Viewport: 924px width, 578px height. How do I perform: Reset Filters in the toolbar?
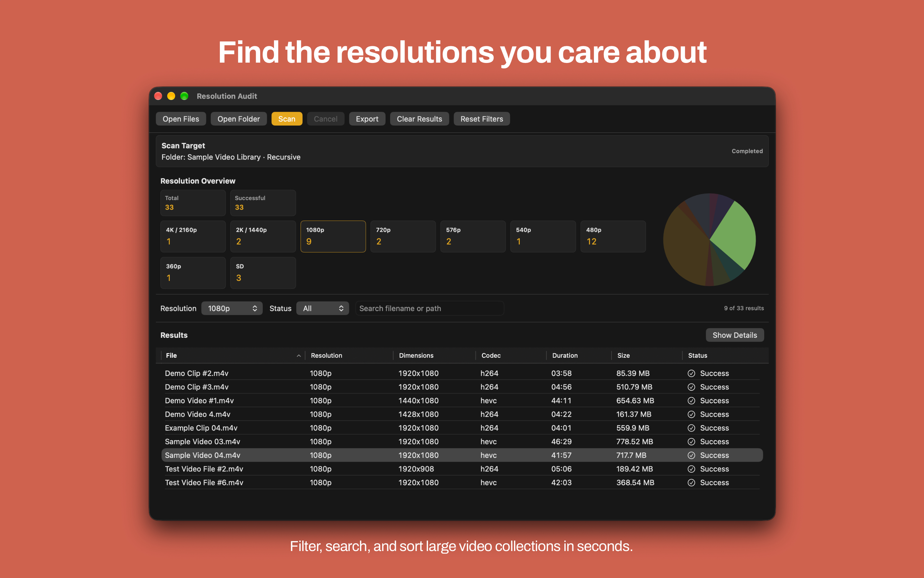coord(482,119)
